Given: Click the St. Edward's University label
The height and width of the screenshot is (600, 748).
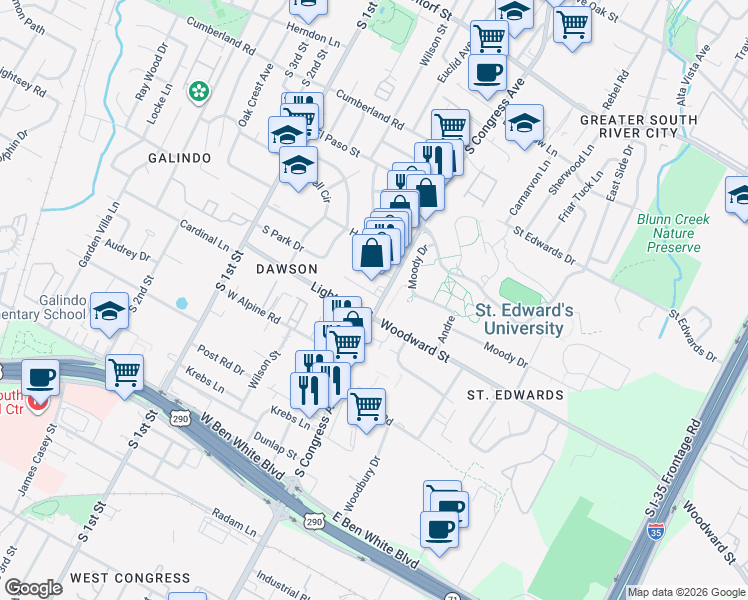Looking at the screenshot, I should pyautogui.click(x=524, y=319).
